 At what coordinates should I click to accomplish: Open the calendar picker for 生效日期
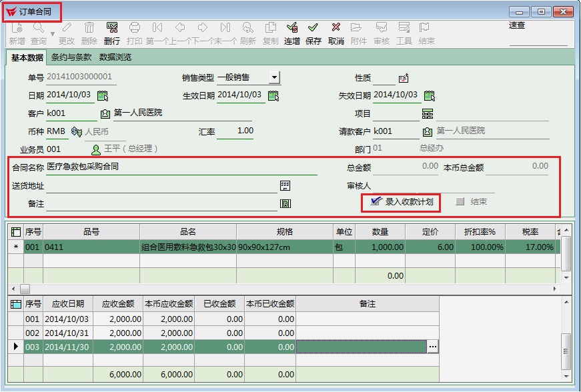pos(273,95)
